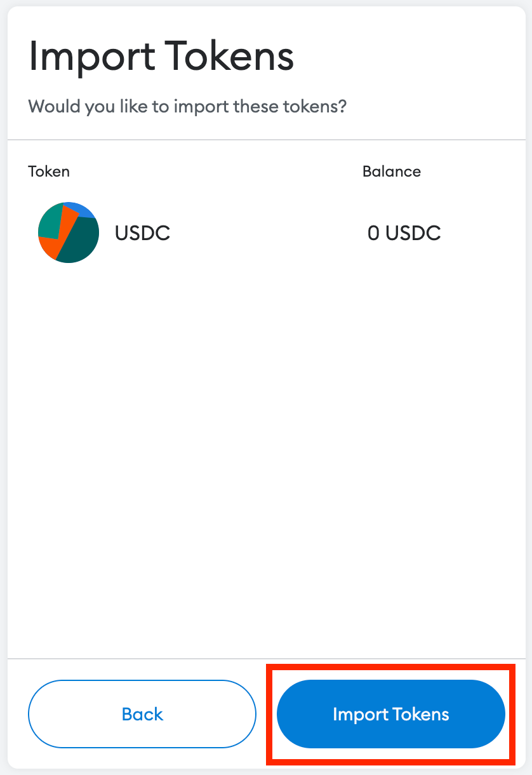Go back using the Back button

[142, 714]
